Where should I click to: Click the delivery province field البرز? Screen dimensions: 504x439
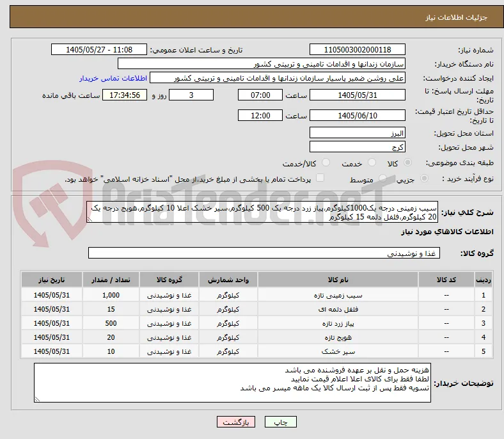click(358, 132)
